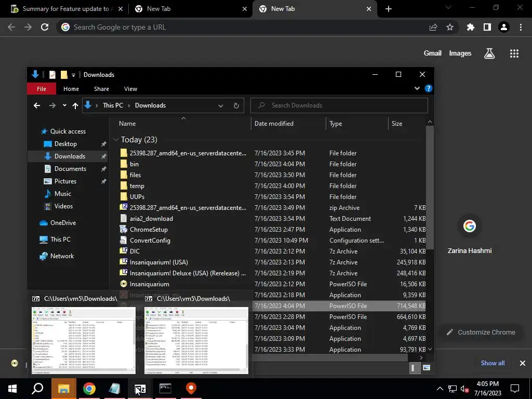Open the volume icon in the system tray

[464, 389]
